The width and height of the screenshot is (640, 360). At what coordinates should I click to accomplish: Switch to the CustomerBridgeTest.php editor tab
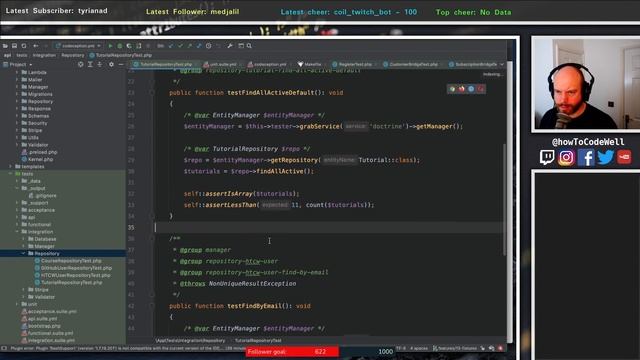[412, 64]
